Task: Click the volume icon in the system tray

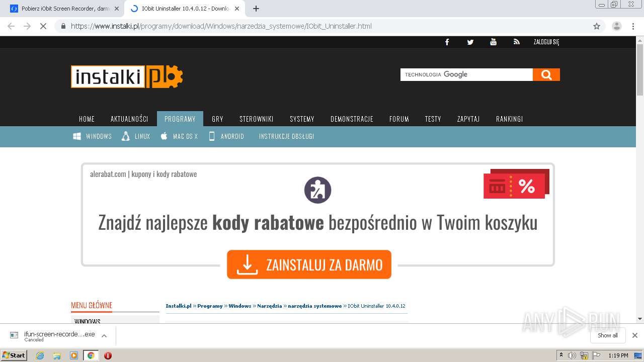Action: 572,355
